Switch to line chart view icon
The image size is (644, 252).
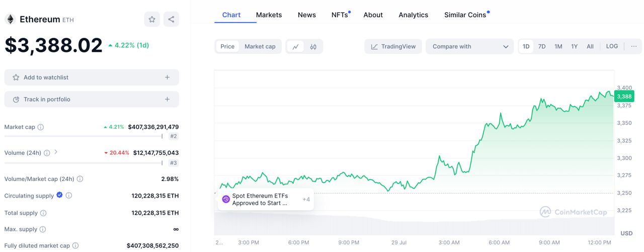click(x=295, y=46)
